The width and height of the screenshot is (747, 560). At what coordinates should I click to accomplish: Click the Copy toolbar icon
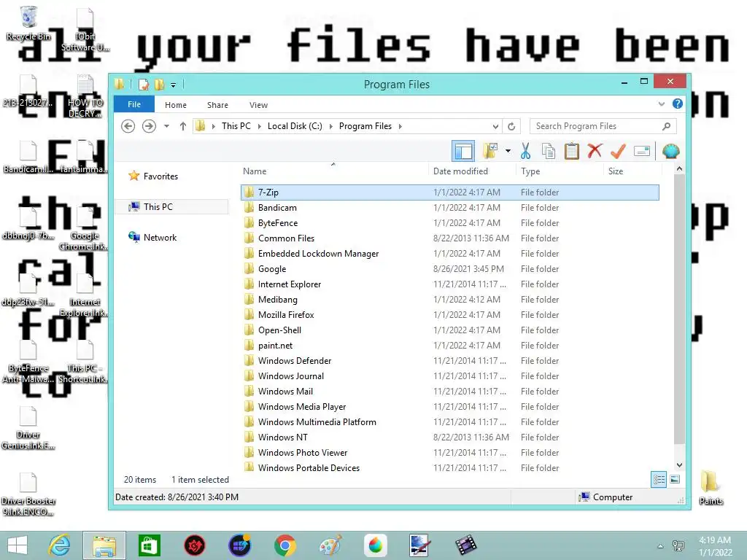tap(549, 152)
